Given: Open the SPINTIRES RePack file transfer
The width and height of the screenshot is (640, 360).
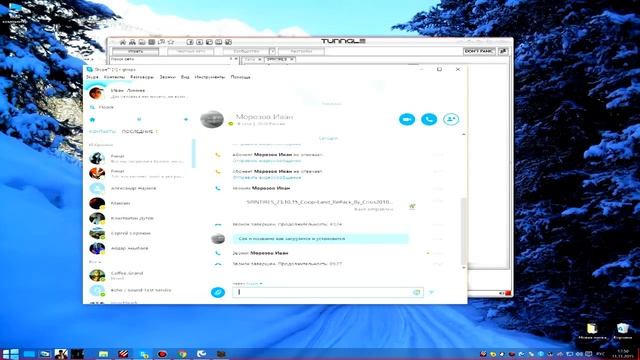Looking at the screenshot, I should point(320,202).
